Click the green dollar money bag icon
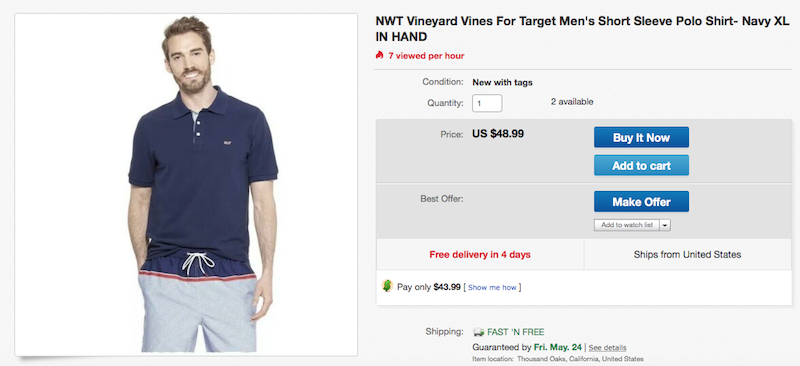 coord(387,286)
